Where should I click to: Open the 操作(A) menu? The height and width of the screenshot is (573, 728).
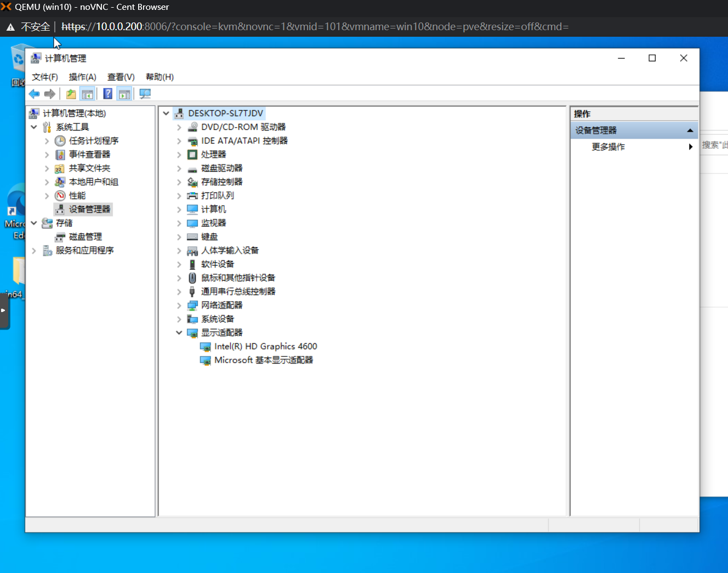83,77
